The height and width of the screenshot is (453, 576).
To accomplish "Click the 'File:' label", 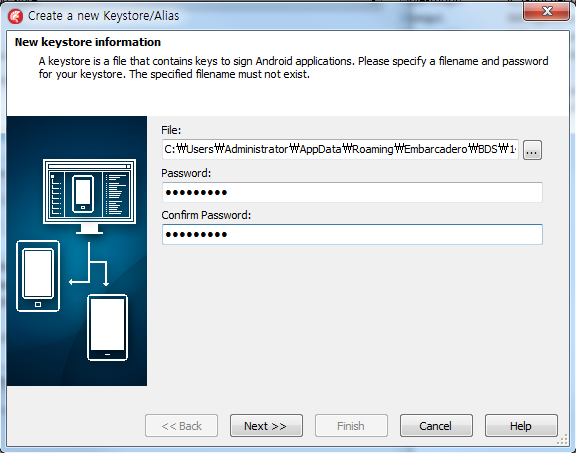I will pyautogui.click(x=171, y=130).
